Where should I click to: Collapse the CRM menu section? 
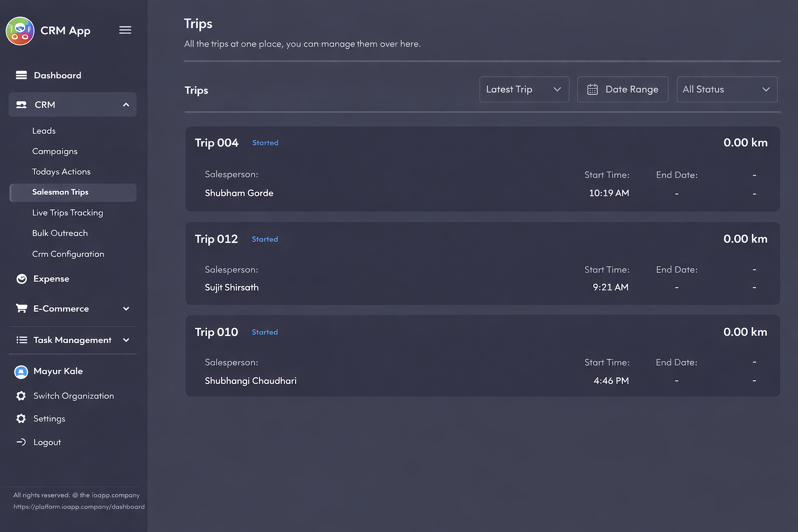click(x=126, y=105)
